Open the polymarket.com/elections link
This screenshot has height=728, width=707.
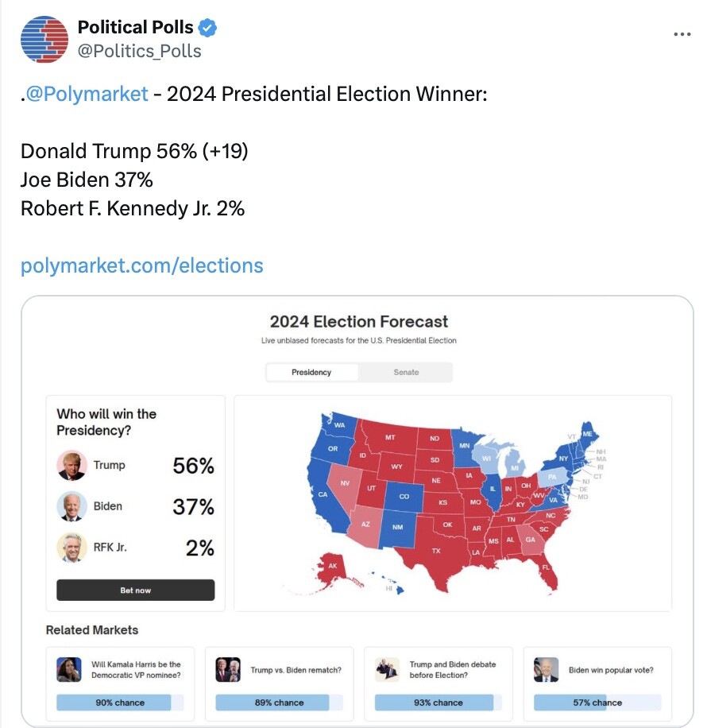(x=142, y=265)
